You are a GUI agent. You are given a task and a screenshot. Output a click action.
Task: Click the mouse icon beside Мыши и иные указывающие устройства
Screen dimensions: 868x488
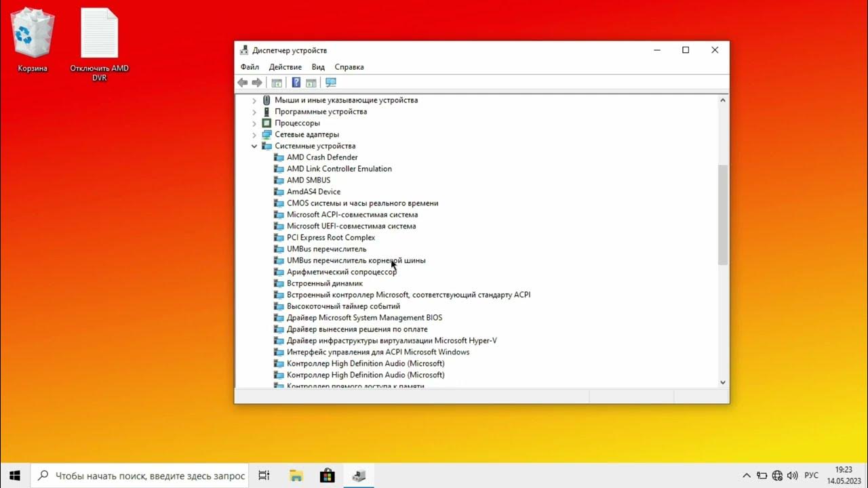[x=267, y=100]
